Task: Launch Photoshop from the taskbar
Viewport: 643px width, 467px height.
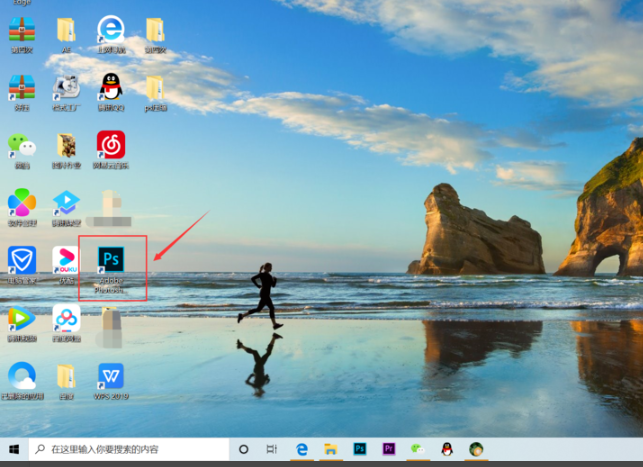Action: (360, 450)
